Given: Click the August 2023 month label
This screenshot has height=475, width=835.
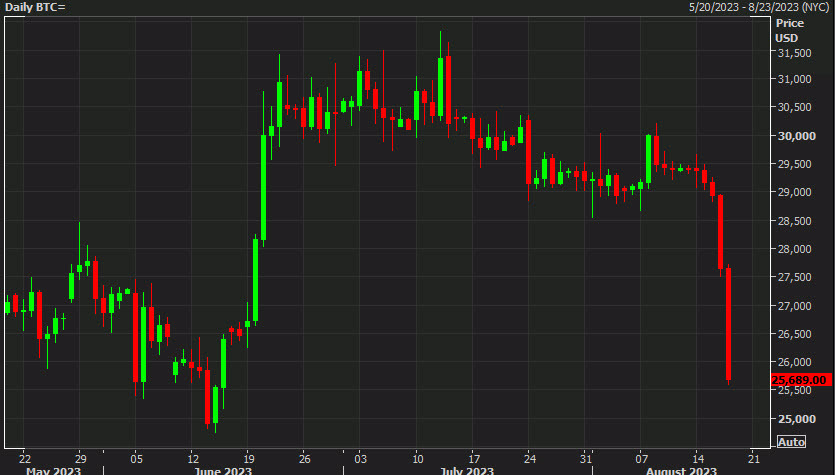Looking at the screenshot, I should click(x=681, y=471).
